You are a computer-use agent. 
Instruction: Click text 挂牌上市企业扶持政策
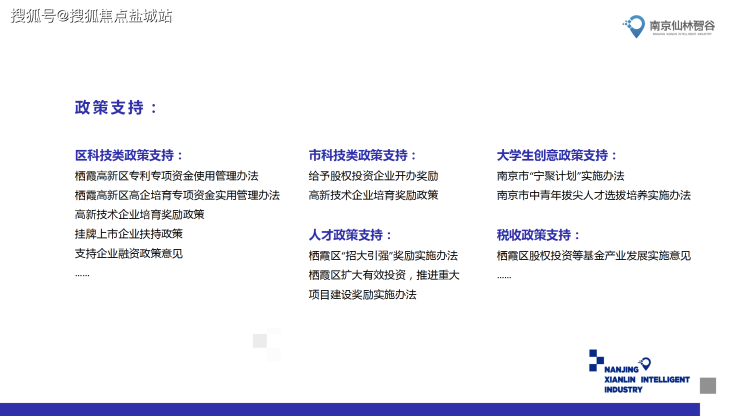point(128,234)
